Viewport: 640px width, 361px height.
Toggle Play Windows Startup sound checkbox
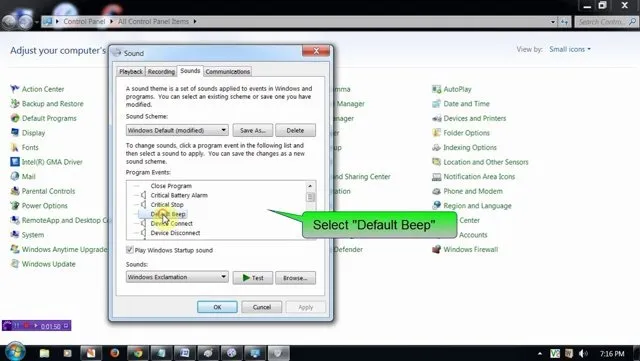tap(130, 250)
